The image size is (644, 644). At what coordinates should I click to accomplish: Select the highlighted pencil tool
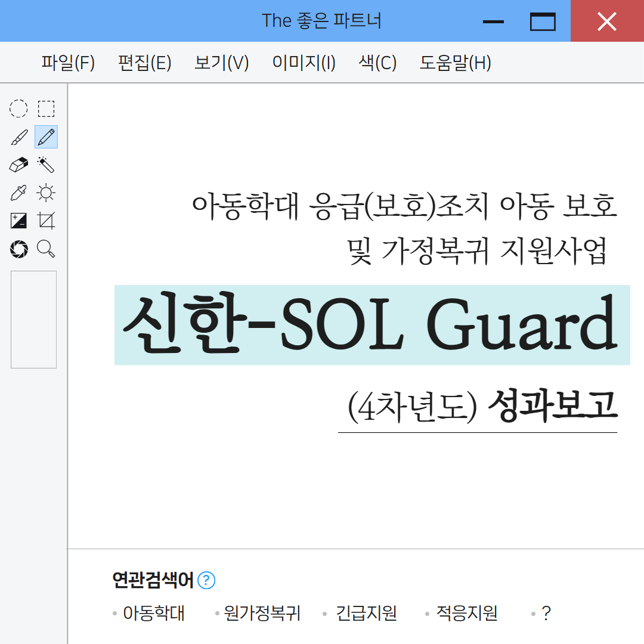pyautogui.click(x=46, y=137)
